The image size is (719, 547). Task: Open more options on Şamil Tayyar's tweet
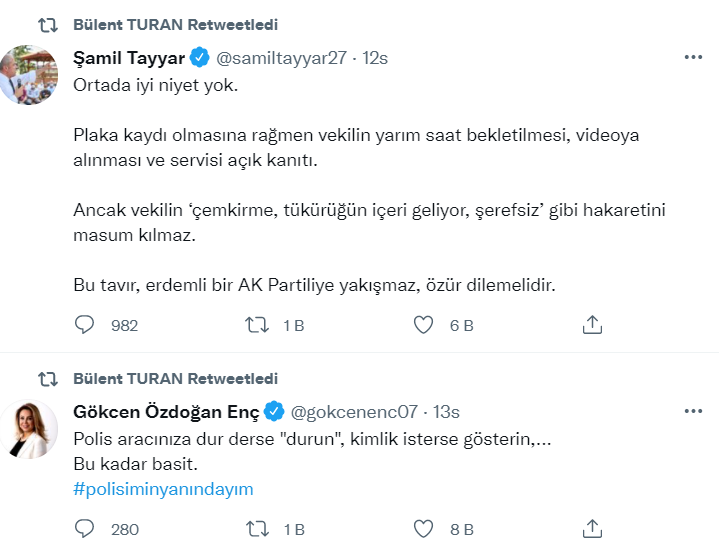tap(693, 57)
